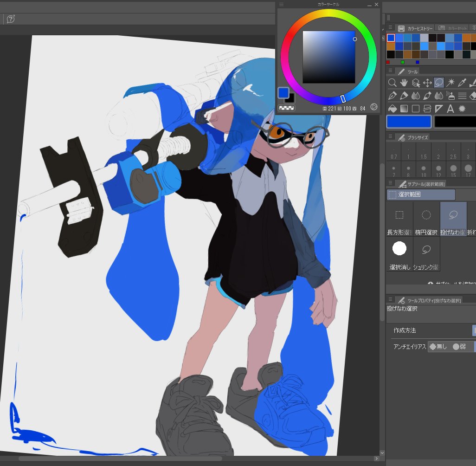
Task: Select the Pencil tool
Action: point(404,96)
